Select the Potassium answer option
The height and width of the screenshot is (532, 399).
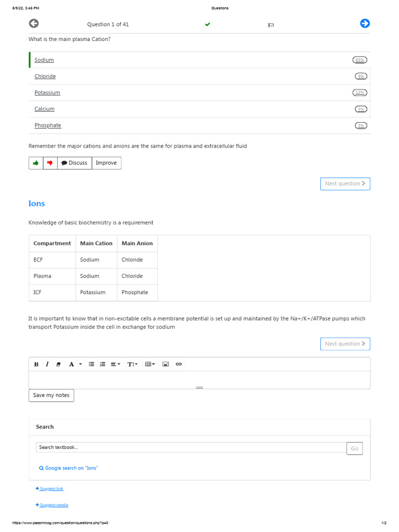[47, 93]
